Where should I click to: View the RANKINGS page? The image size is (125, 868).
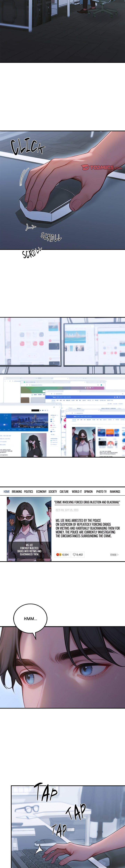[115, 492]
